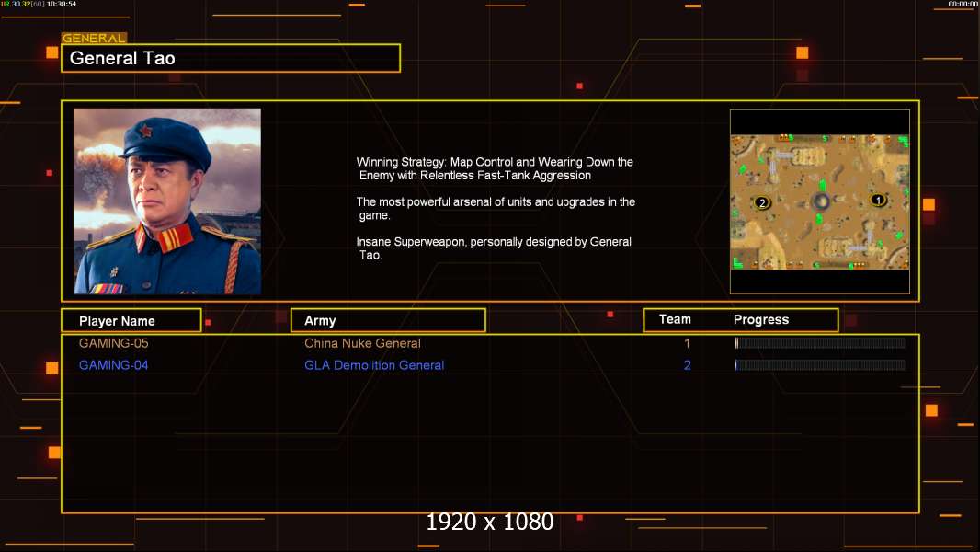The height and width of the screenshot is (552, 980).
Task: Click the Army column header
Action: pyautogui.click(x=388, y=321)
